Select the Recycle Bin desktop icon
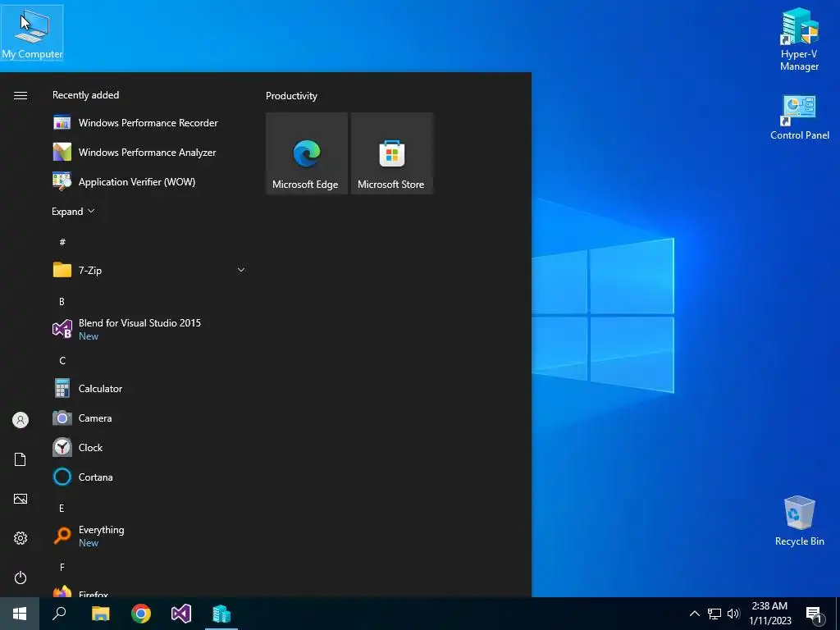The width and height of the screenshot is (840, 630). point(799,521)
